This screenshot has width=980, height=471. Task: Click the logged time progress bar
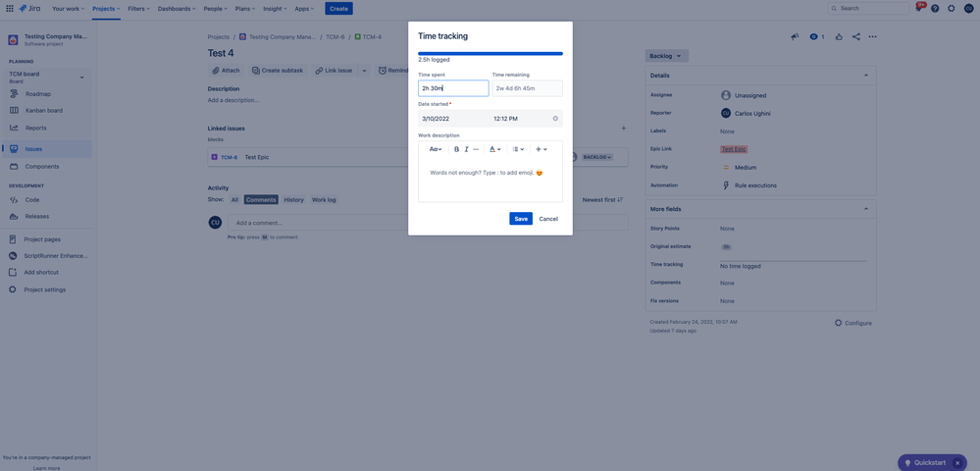490,54
